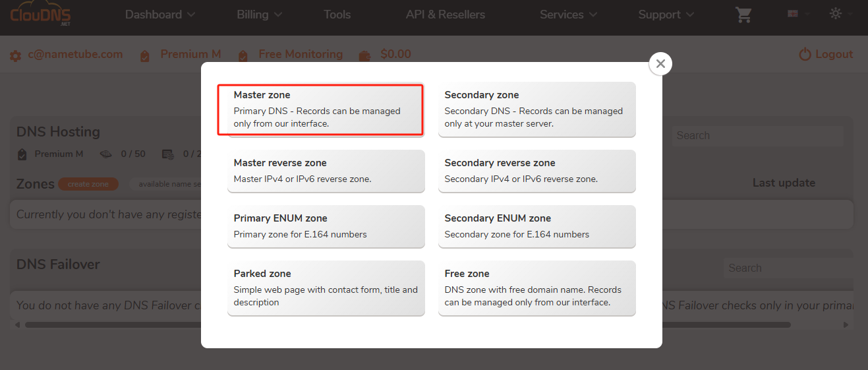The height and width of the screenshot is (370, 868).
Task: Open the Premium M plan link
Action: pos(190,55)
